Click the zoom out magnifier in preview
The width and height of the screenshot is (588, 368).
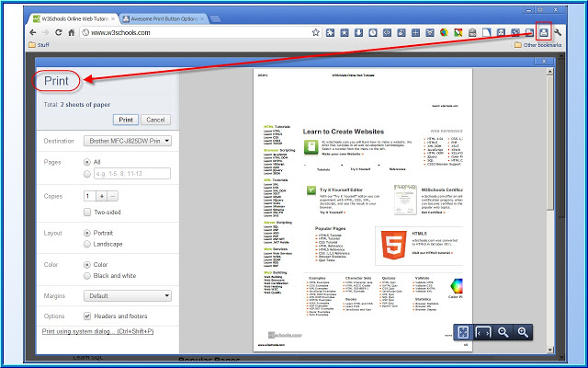tap(503, 332)
